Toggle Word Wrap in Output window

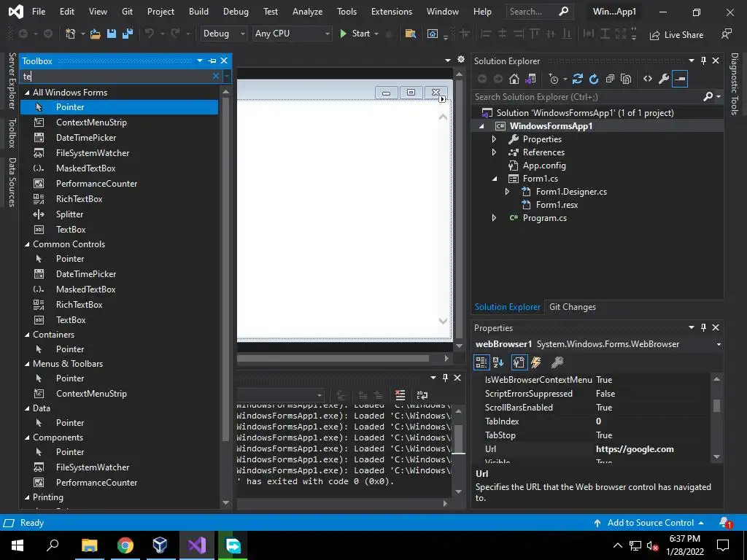pos(422,394)
